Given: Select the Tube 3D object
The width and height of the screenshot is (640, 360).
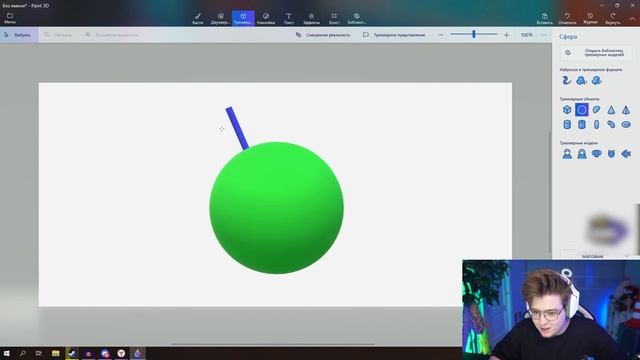Looking at the screenshot, I should [x=582, y=124].
